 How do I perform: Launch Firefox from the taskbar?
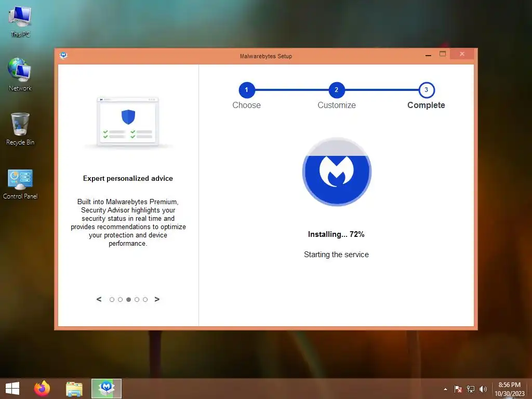point(42,389)
